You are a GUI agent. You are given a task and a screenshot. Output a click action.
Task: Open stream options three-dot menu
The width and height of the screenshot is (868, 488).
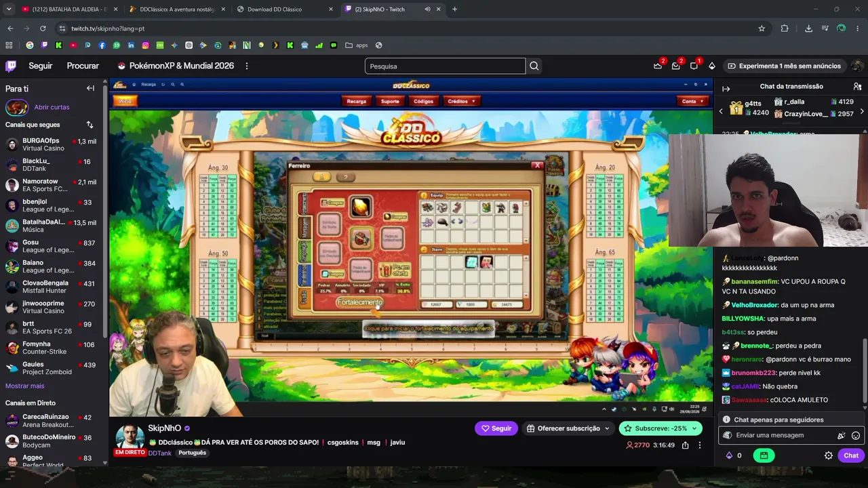pyautogui.click(x=700, y=445)
